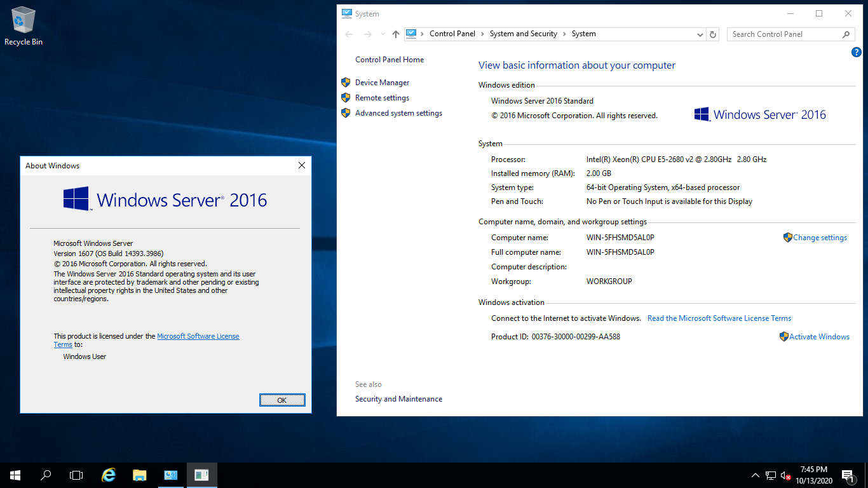The height and width of the screenshot is (488, 868).
Task: Open Control Panel help question mark
Action: pyautogui.click(x=856, y=52)
